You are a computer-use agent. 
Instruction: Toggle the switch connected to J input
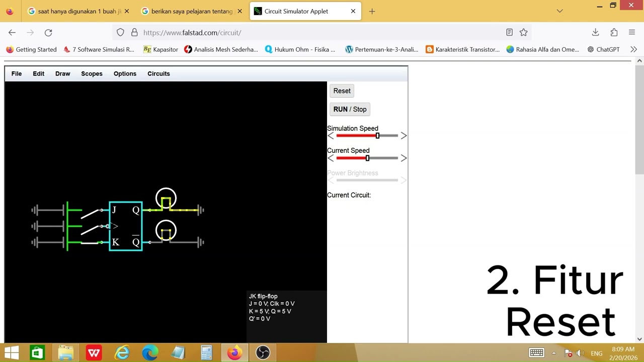[91, 213]
